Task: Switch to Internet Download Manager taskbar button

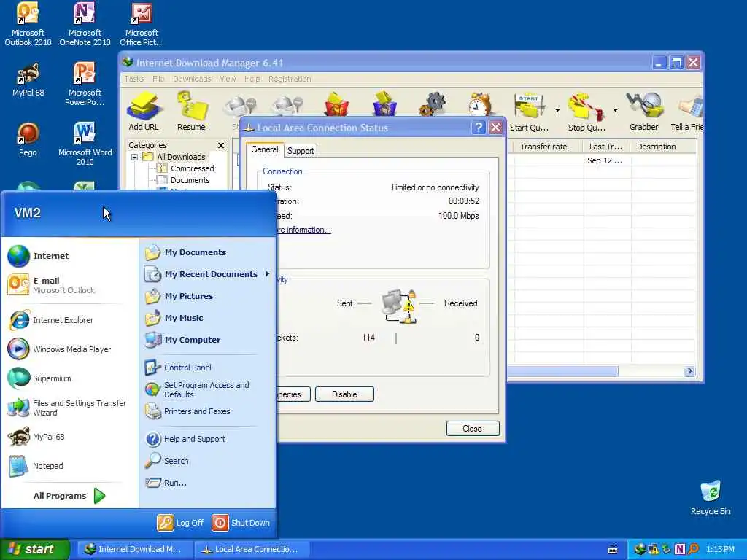Action: click(135, 549)
